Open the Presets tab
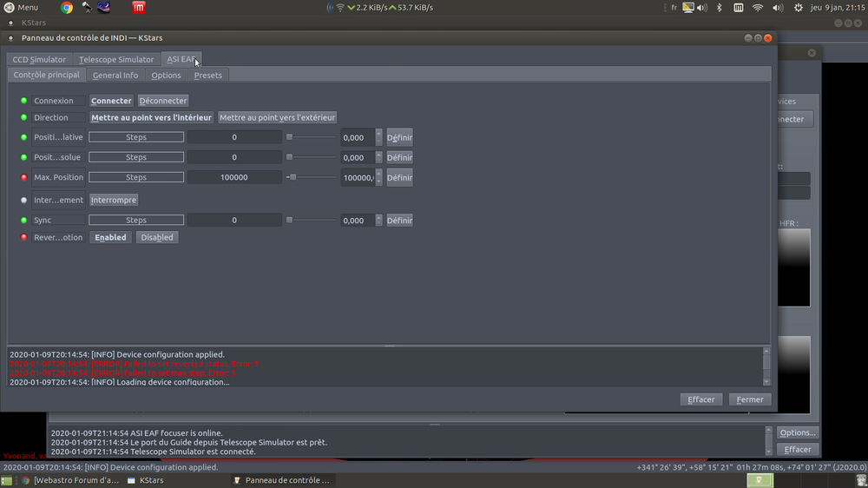Image resolution: width=868 pixels, height=488 pixels. click(x=207, y=76)
